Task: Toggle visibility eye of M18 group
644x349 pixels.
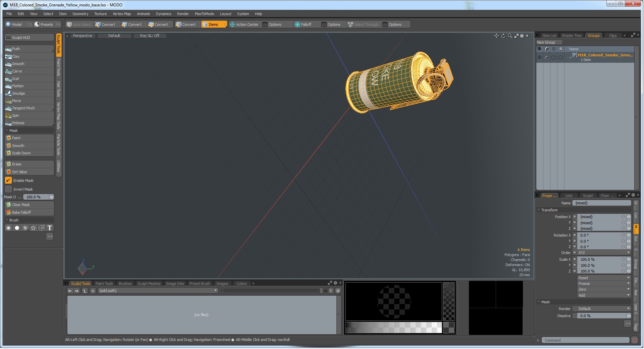Action: point(539,57)
